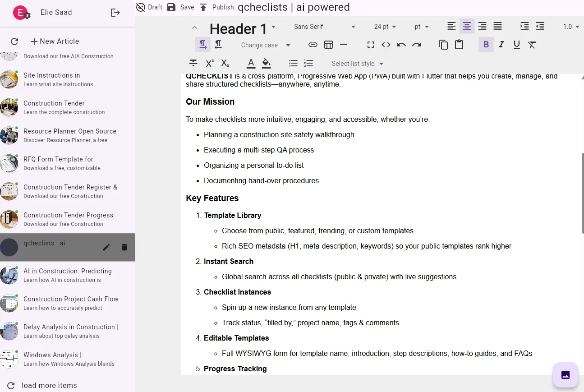
Task: Insert a hyperlink with the link icon
Action: [x=313, y=45]
